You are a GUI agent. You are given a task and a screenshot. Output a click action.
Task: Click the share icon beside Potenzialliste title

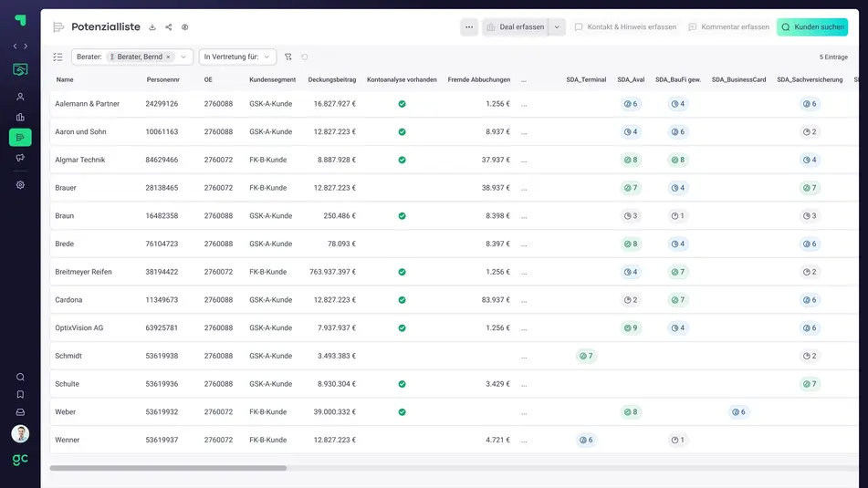169,27
